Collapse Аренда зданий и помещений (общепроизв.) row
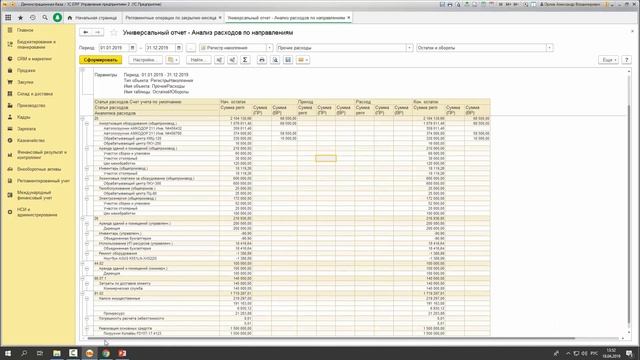This screenshot has height=360, width=640. click(87, 149)
